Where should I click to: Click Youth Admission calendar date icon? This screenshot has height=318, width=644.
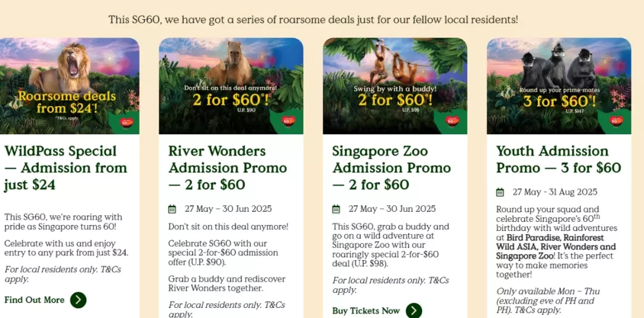[500, 192]
